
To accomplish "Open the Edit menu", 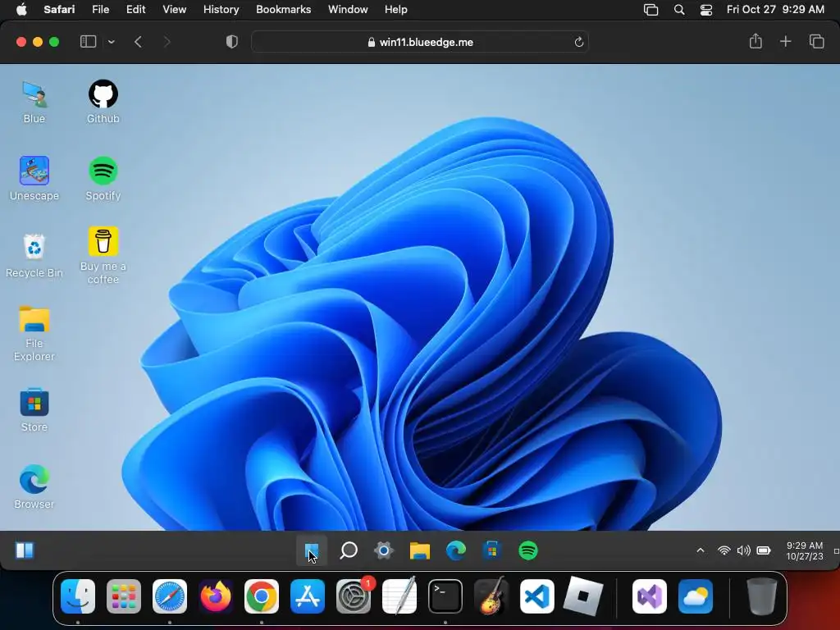I will [135, 9].
